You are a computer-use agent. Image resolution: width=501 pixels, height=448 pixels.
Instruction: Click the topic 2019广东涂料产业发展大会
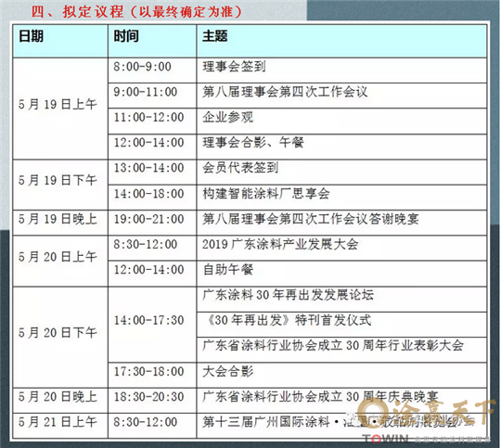pyautogui.click(x=280, y=244)
